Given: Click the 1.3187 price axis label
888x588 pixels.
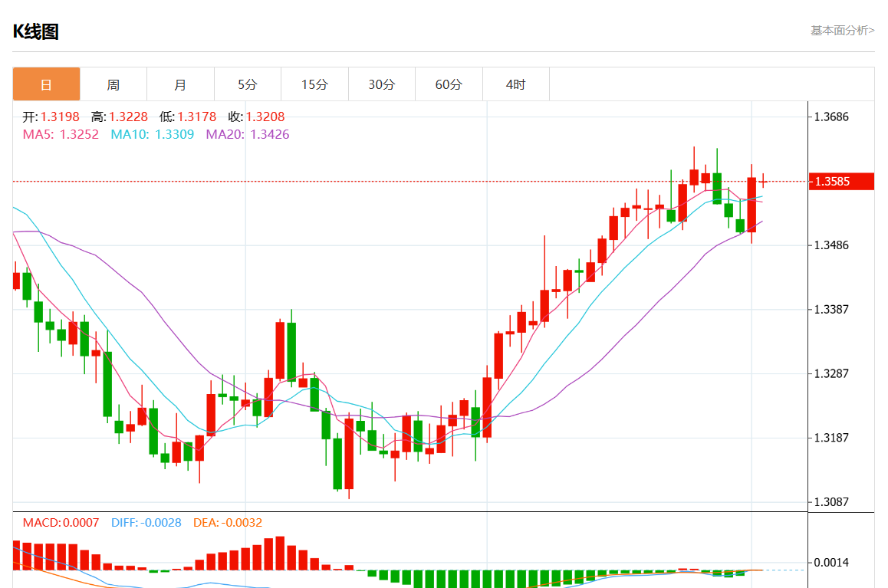Looking at the screenshot, I should click(831, 438).
